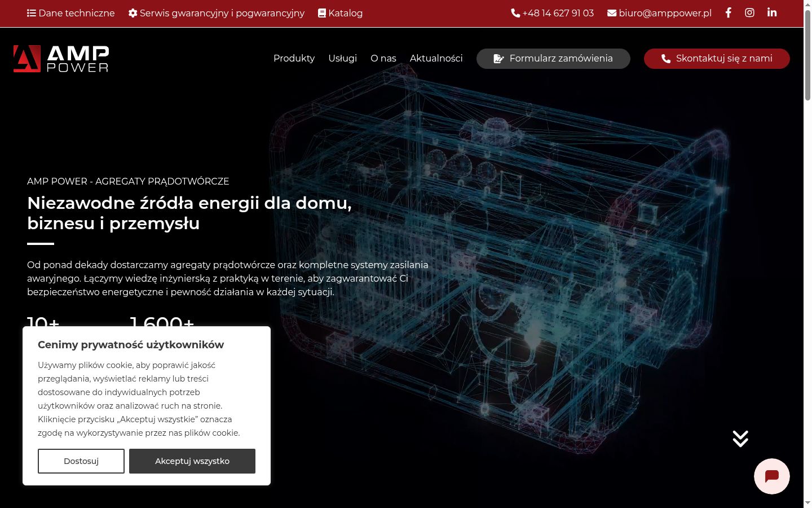Click the biuro@amppower.pl email link

click(x=660, y=13)
